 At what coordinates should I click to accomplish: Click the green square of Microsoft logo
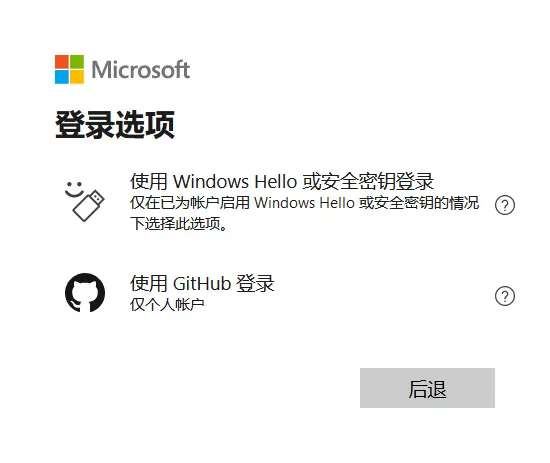pyautogui.click(x=77, y=62)
